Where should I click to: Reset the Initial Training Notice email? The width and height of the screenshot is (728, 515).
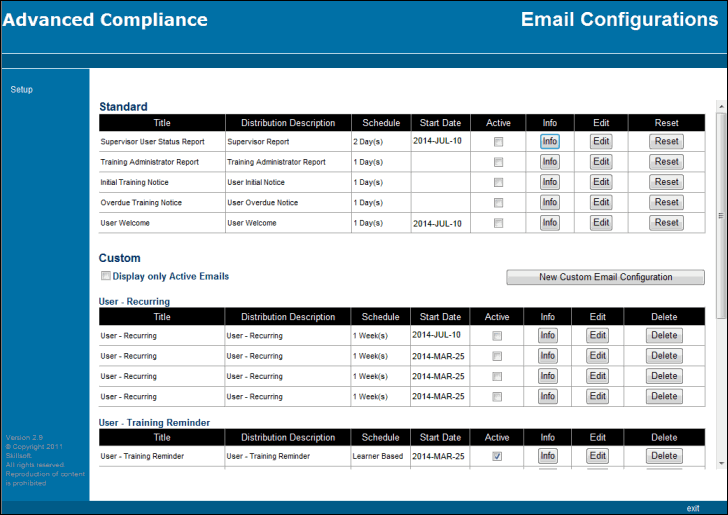[x=666, y=182]
